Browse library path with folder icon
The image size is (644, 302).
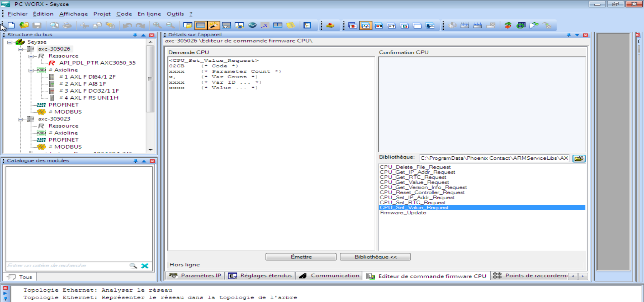[579, 158]
